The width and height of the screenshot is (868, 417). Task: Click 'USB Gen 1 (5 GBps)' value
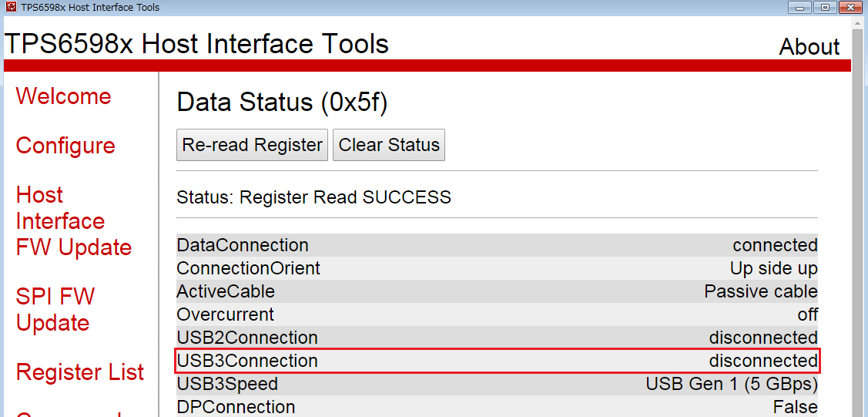click(732, 384)
